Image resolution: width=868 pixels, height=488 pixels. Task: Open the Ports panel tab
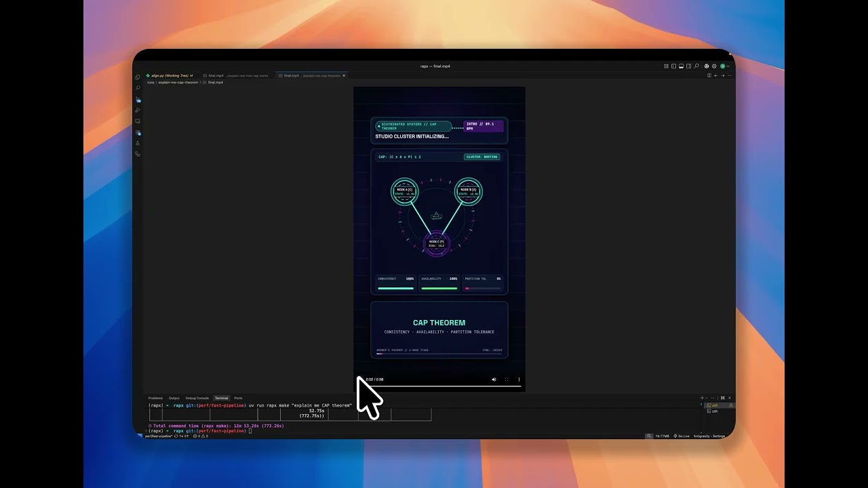pos(238,398)
